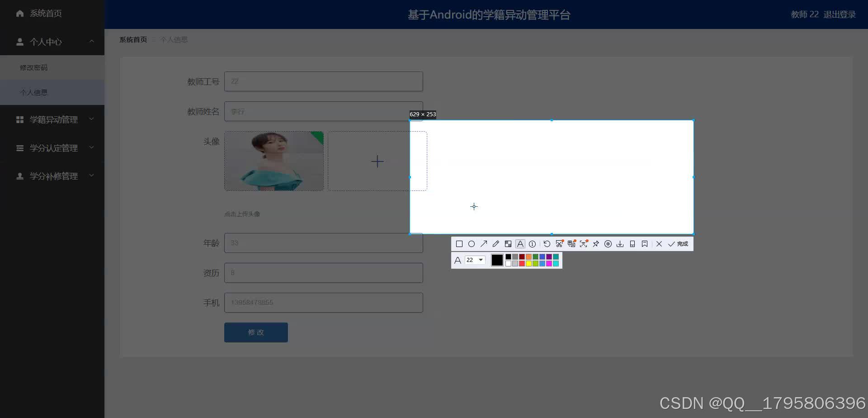Open the font size 22 dropdown
Image resolution: width=868 pixels, height=418 pixels.
[475, 260]
